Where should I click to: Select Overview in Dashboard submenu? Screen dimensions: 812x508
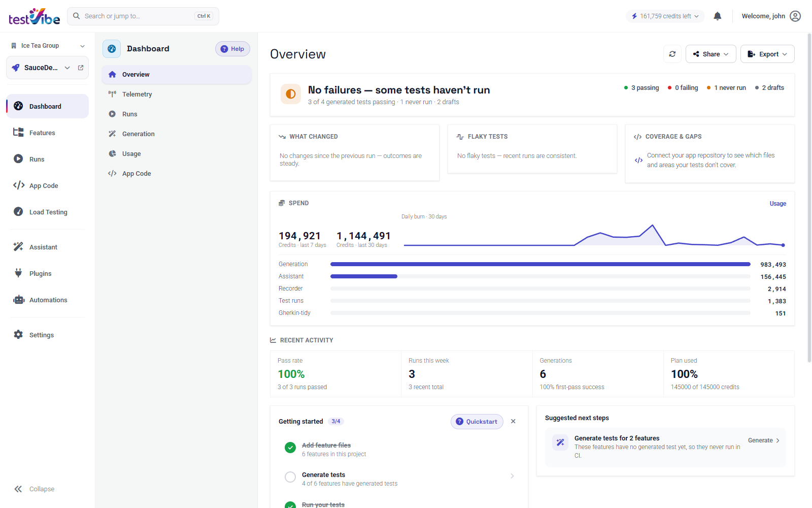tap(177, 74)
